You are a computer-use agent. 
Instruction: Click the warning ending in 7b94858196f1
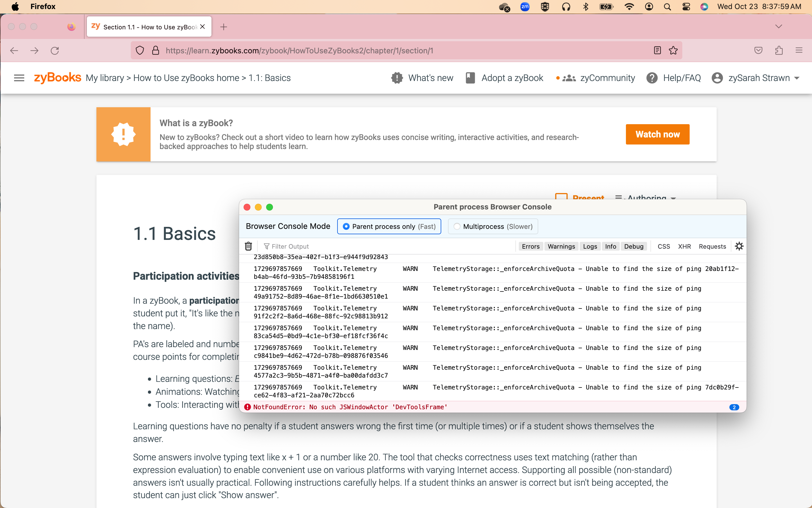493,272
